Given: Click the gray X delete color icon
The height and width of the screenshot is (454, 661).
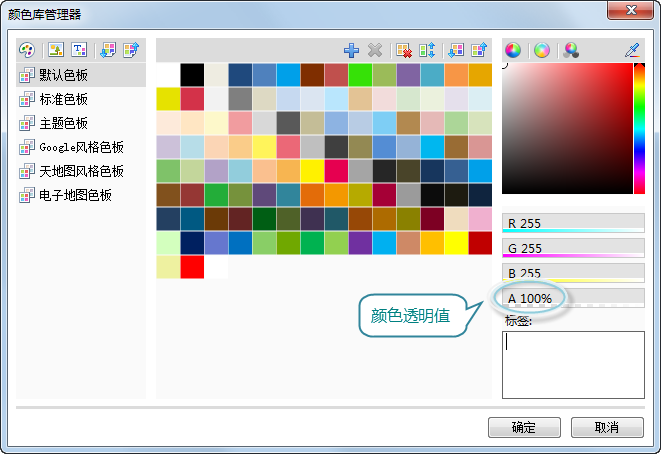Looking at the screenshot, I should point(375,51).
